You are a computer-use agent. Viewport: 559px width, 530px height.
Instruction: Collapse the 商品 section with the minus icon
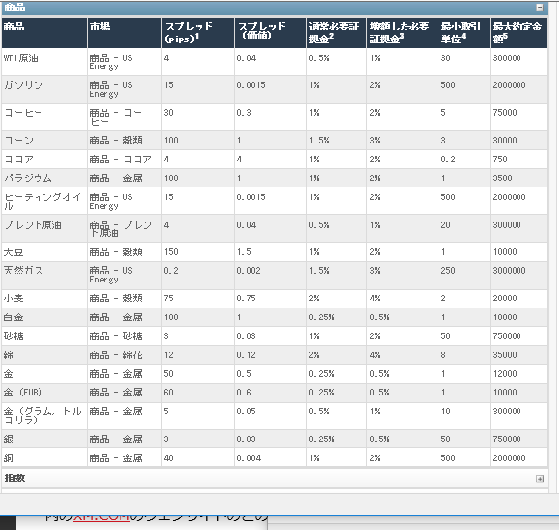pos(540,7)
